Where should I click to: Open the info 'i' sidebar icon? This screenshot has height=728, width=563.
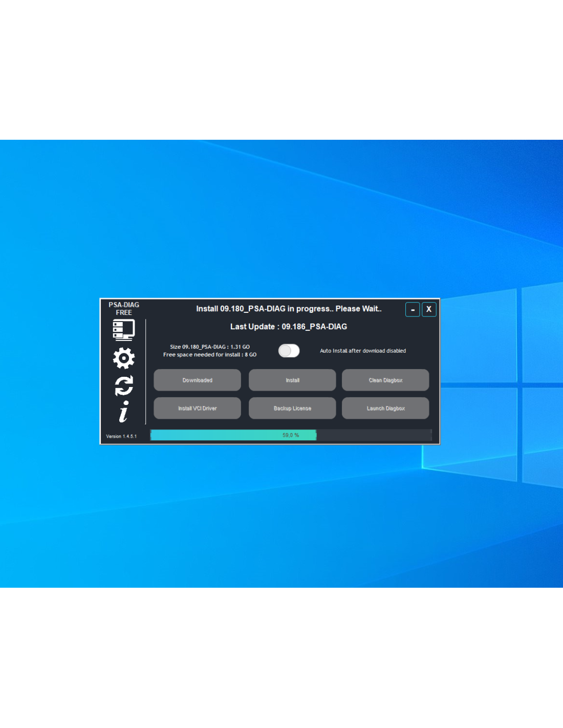(x=124, y=412)
